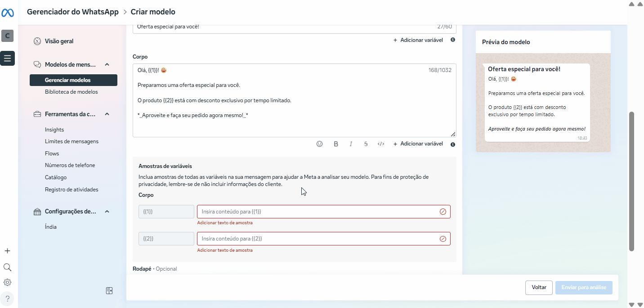
Task: Collapse the Ferramentas da conta section
Action: (107, 114)
